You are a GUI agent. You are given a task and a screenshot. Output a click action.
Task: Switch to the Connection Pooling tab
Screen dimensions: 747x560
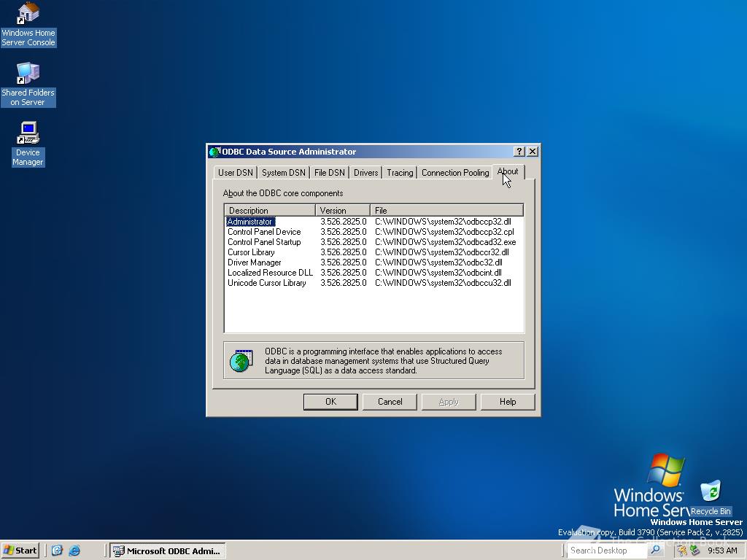(x=455, y=172)
